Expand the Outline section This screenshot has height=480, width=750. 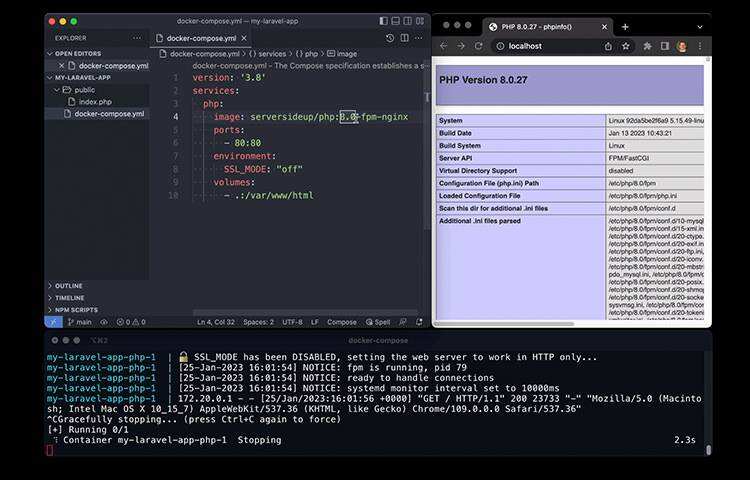[69, 286]
